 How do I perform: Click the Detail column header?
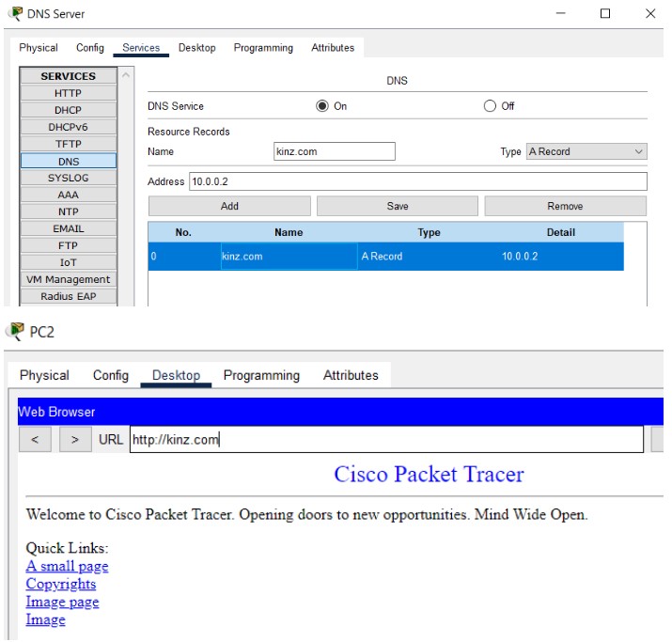(x=560, y=232)
